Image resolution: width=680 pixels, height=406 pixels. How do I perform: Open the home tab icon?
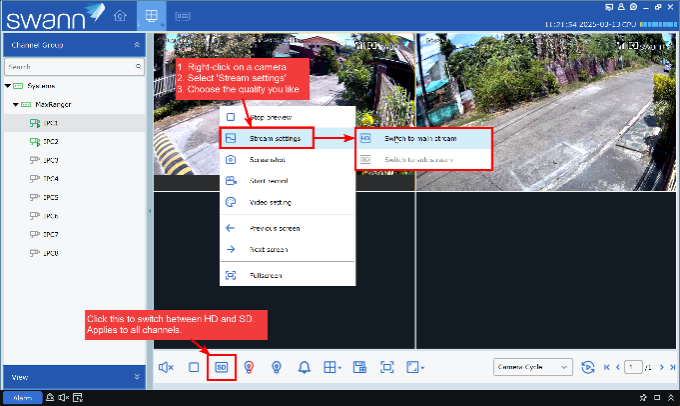click(120, 15)
